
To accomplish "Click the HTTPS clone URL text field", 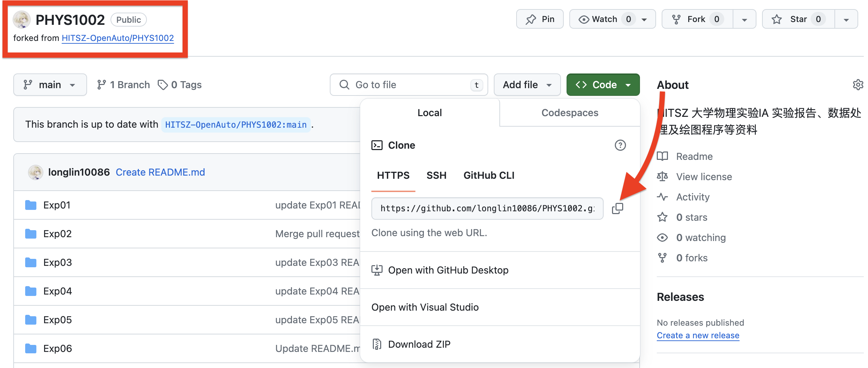I will (488, 208).
